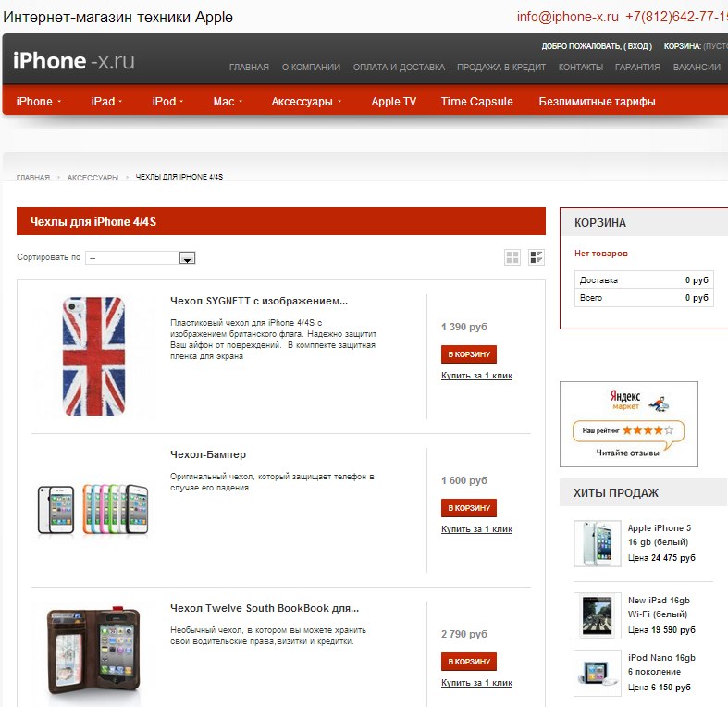Image resolution: width=728 pixels, height=707 pixels.
Task: Click the iPhone-x.ru site logo
Action: pyautogui.click(x=73, y=61)
